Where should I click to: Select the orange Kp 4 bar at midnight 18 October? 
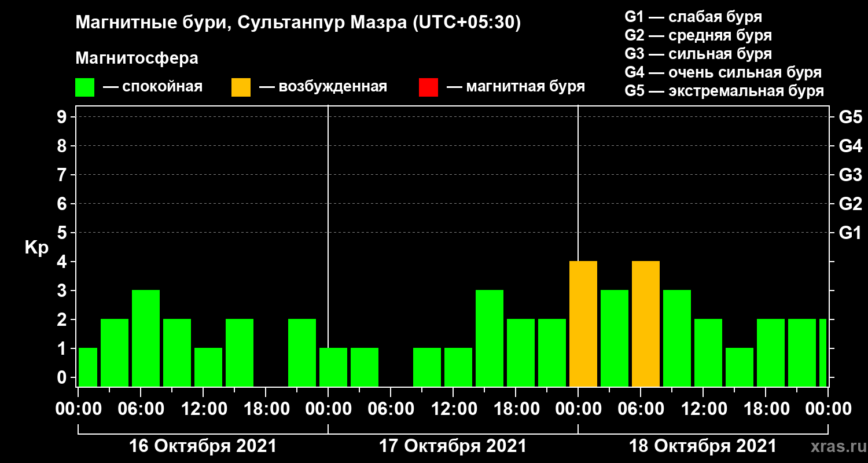583,324
